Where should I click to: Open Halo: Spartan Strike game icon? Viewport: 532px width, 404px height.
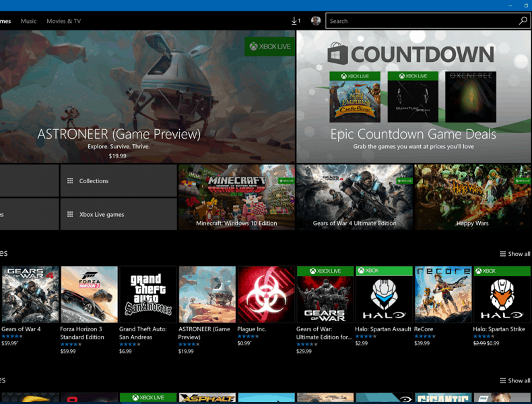502,294
